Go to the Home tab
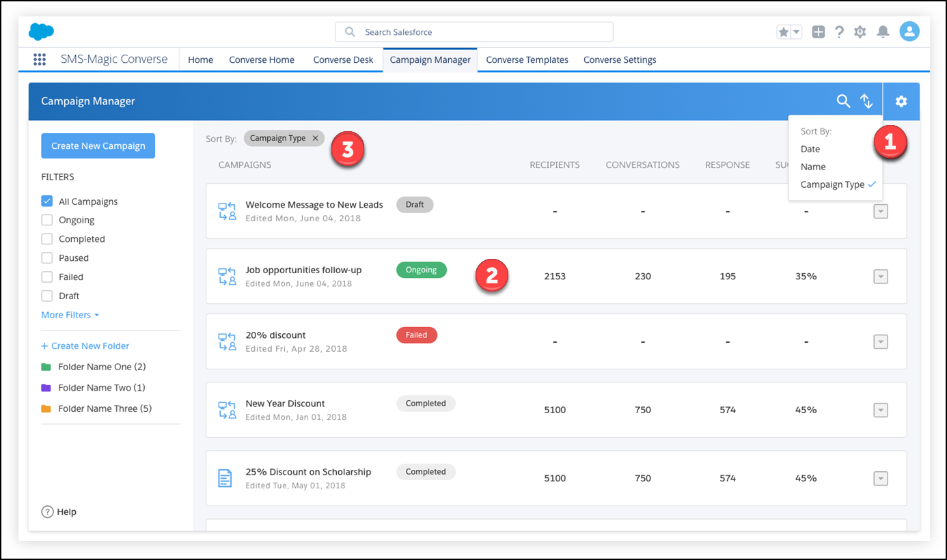947x560 pixels. click(x=201, y=59)
